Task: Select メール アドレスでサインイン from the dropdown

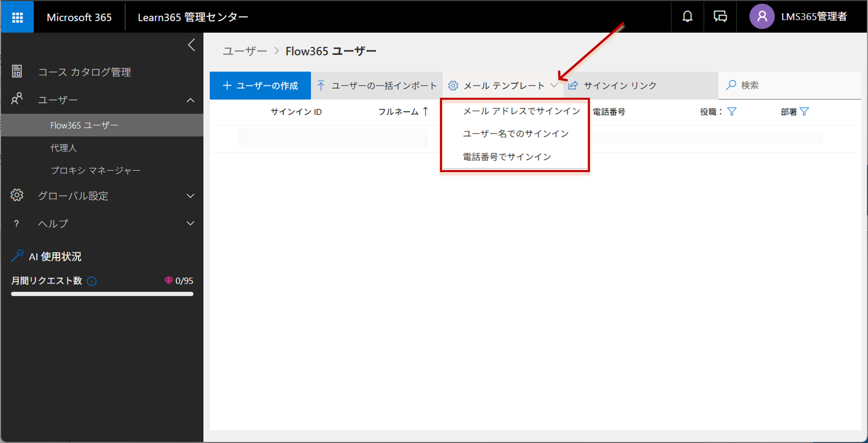Action: (x=521, y=111)
